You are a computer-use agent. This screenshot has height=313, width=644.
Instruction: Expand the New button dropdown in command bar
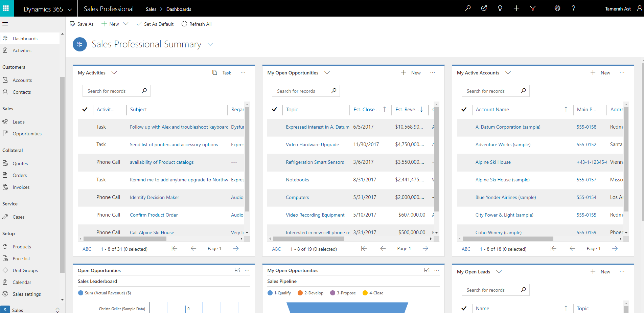click(x=126, y=24)
